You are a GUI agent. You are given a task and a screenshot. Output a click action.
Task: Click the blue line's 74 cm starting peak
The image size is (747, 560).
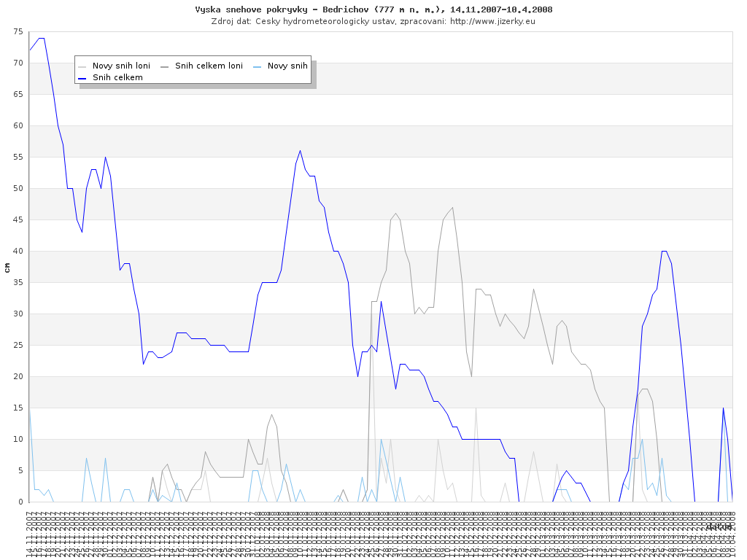click(x=41, y=38)
